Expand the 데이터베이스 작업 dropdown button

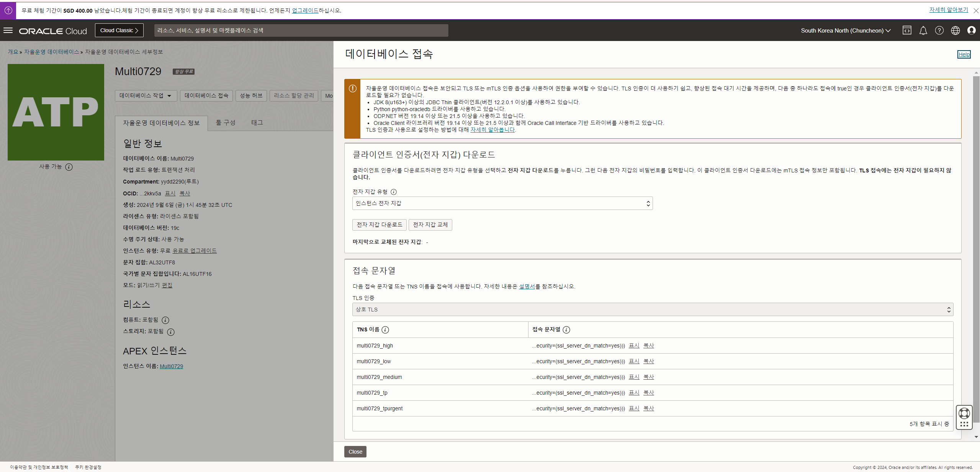(146, 96)
